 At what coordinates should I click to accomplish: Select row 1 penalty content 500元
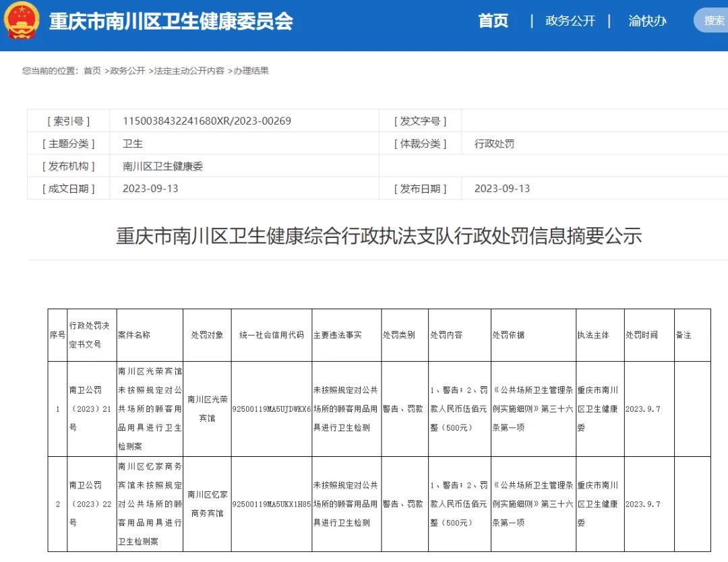click(459, 409)
